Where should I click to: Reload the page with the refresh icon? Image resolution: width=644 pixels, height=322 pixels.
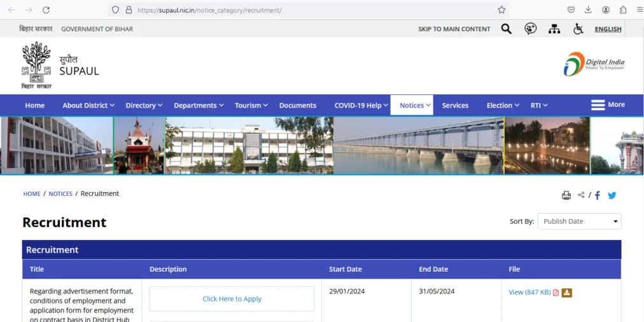tap(46, 10)
